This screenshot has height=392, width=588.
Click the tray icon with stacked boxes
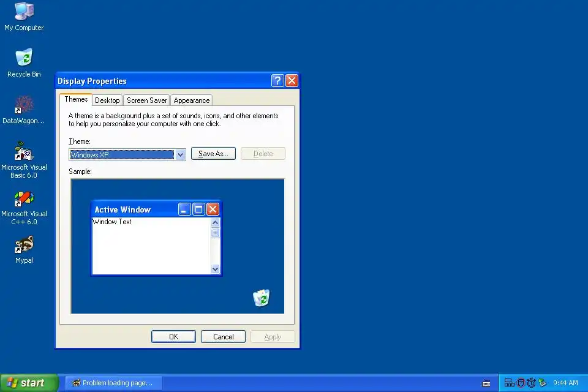click(509, 383)
